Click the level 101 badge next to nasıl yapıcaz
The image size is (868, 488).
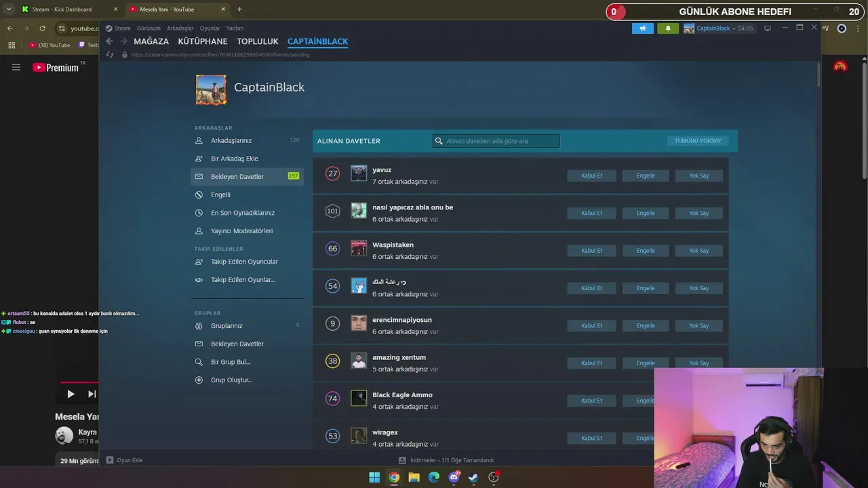coord(332,211)
